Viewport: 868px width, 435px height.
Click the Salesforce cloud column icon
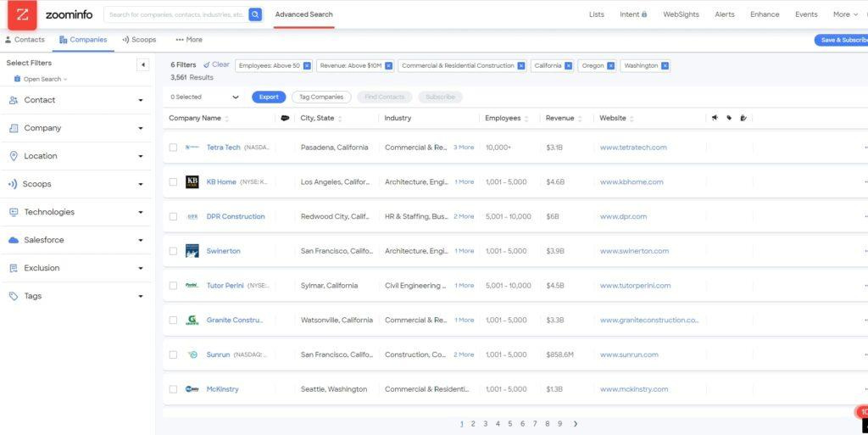point(285,118)
